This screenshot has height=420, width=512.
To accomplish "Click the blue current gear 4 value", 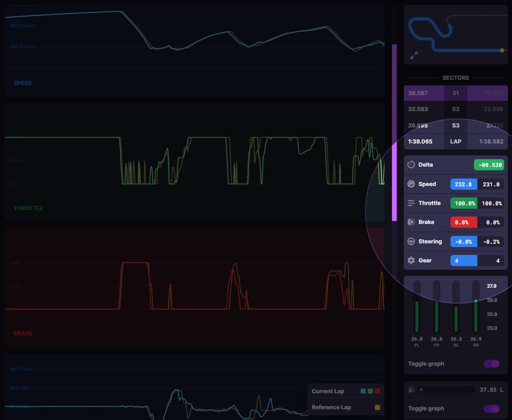I will (x=464, y=260).
